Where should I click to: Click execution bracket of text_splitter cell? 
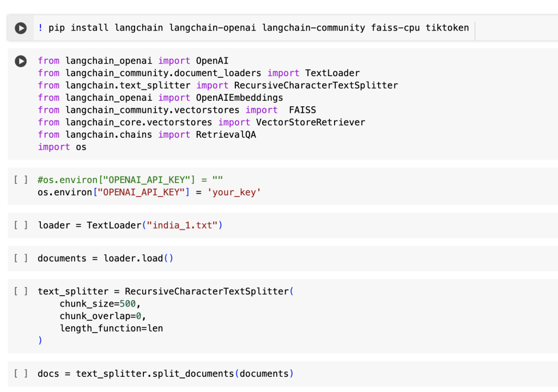tap(21, 291)
